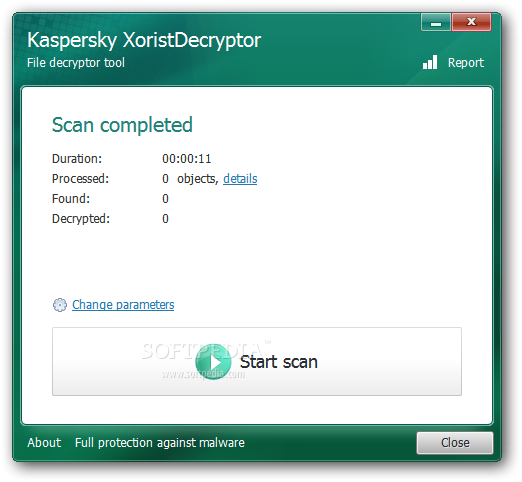Open the Change parameters link

point(123,305)
